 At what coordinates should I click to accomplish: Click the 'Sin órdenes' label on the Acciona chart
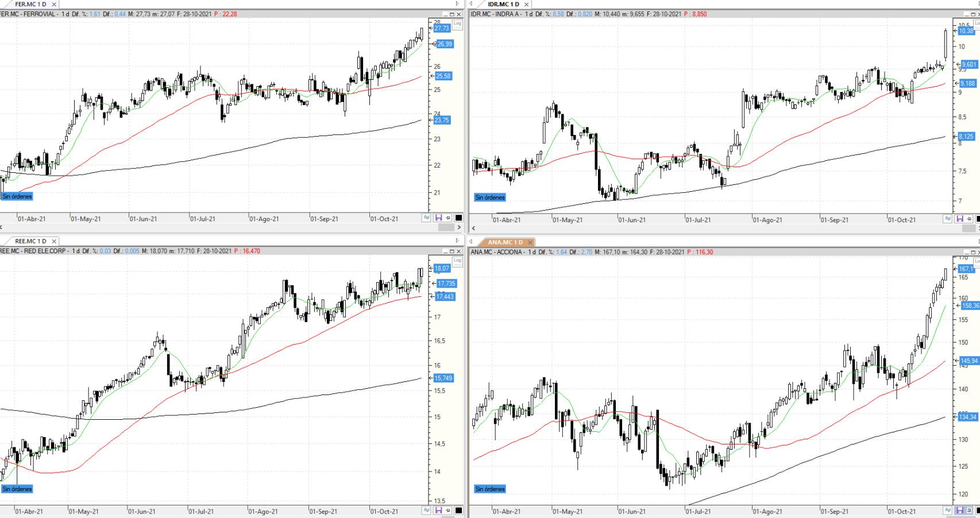(490, 489)
